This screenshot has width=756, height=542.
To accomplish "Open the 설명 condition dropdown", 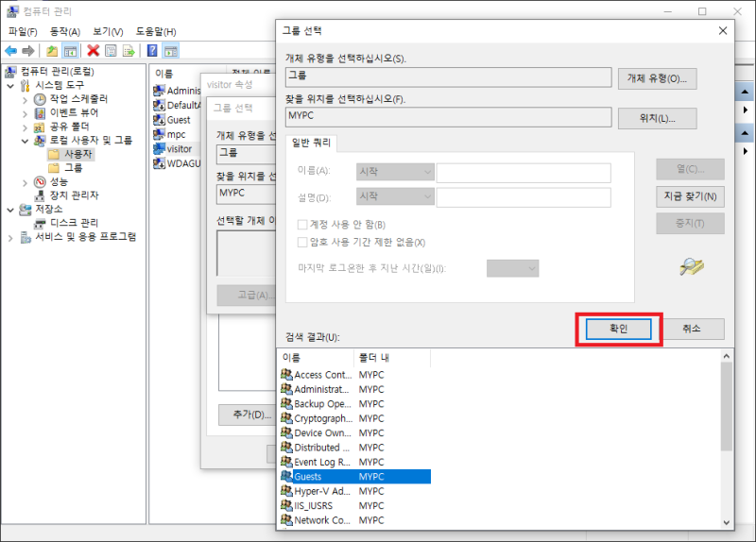I will (x=395, y=196).
